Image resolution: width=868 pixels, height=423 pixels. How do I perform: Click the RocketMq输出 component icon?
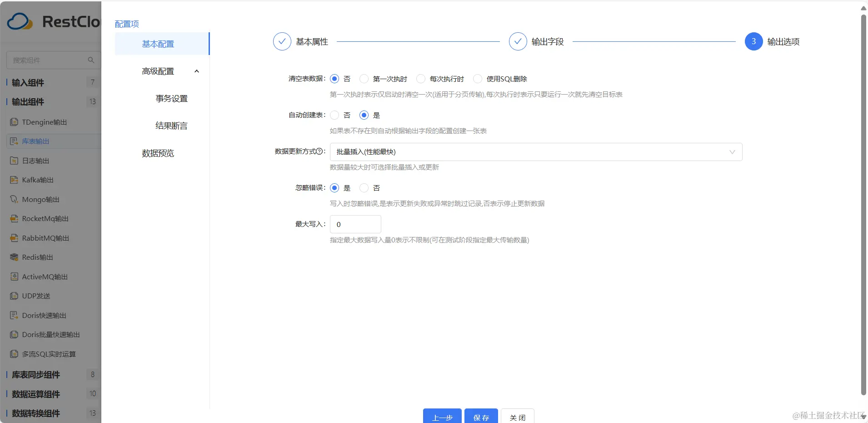[14, 219]
